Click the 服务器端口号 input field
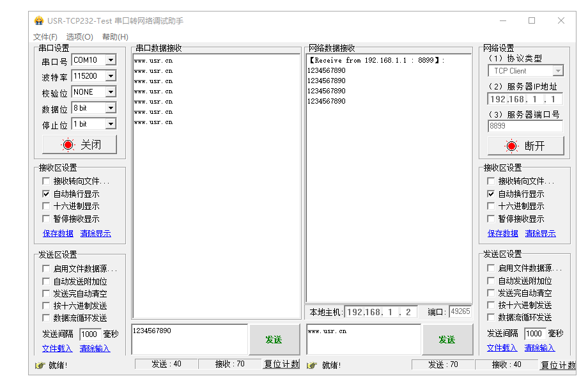 click(525, 126)
